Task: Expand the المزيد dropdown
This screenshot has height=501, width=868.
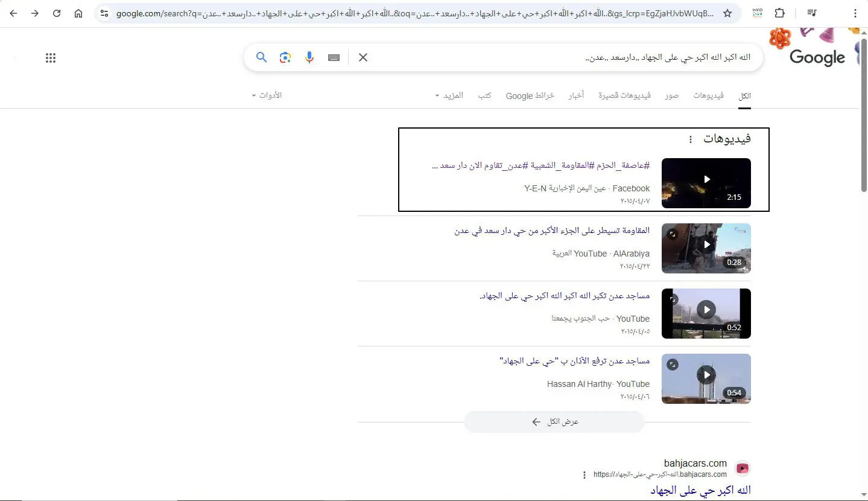Action: (449, 95)
